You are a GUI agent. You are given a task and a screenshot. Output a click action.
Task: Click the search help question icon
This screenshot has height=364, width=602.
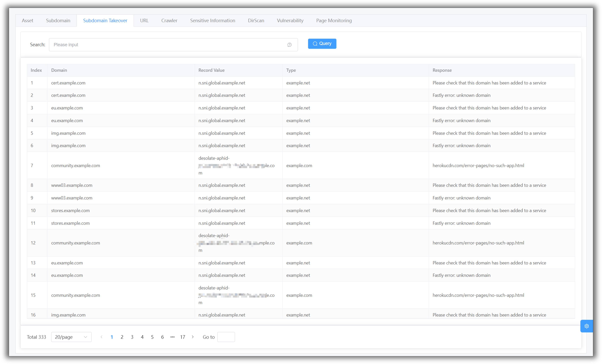click(289, 45)
